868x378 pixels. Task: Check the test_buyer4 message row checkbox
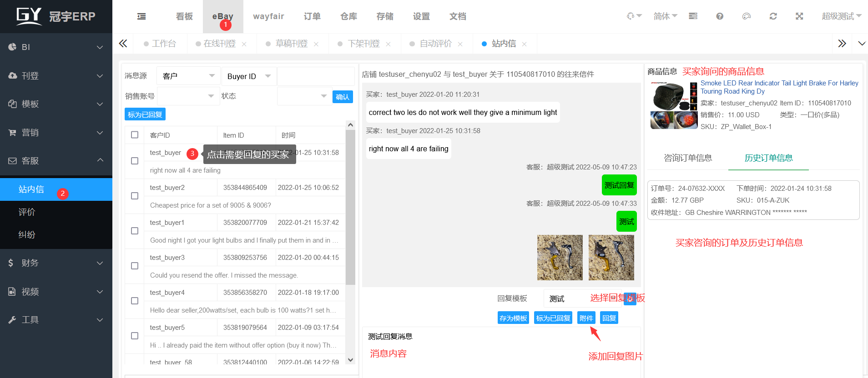(x=135, y=301)
